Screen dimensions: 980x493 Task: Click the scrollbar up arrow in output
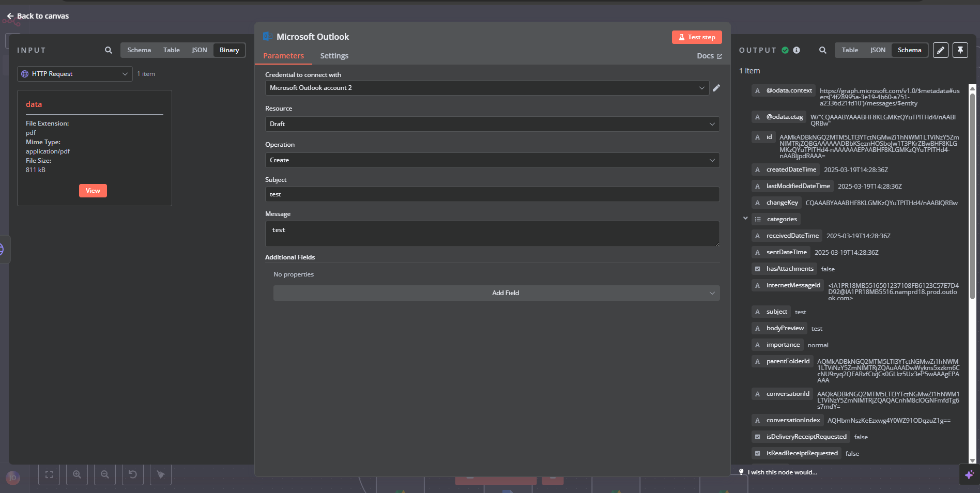pyautogui.click(x=972, y=88)
